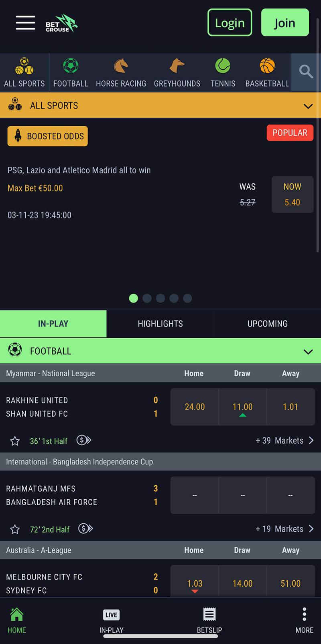Collapse the Football section chevron

[x=308, y=352]
